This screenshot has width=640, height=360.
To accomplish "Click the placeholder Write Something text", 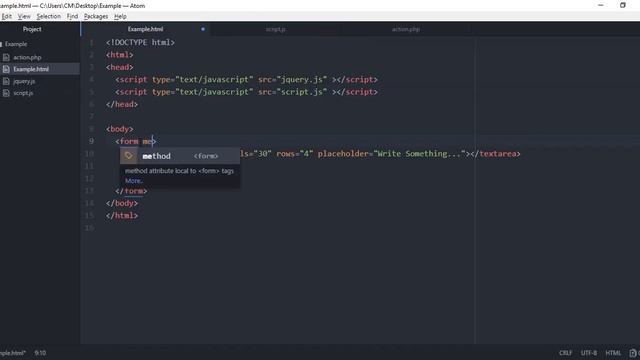I will point(420,154).
